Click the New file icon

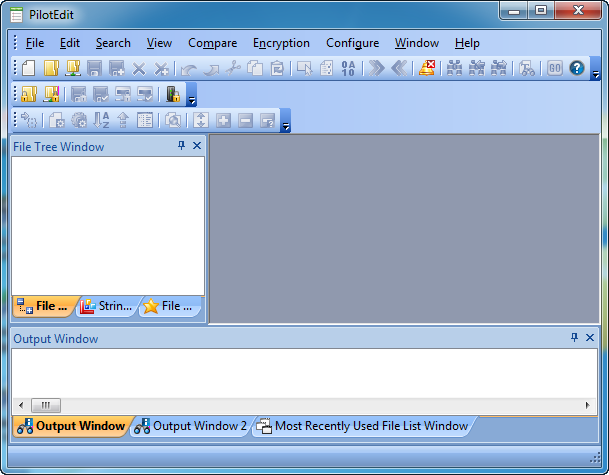tap(28, 68)
